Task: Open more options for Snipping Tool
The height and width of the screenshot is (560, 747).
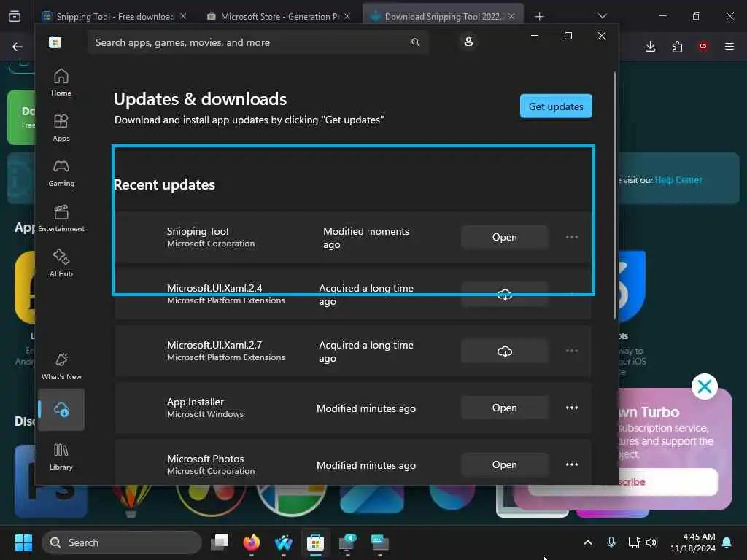Action: pyautogui.click(x=572, y=237)
